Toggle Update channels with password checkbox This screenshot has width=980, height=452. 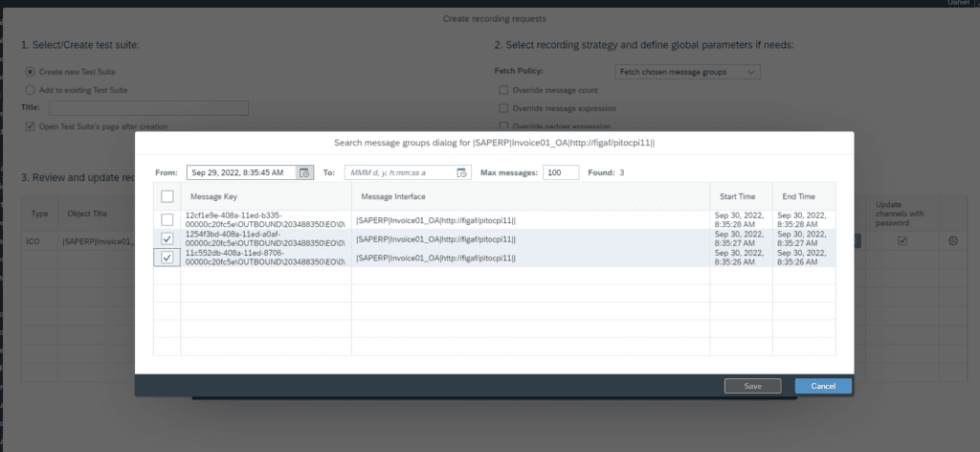pyautogui.click(x=902, y=240)
